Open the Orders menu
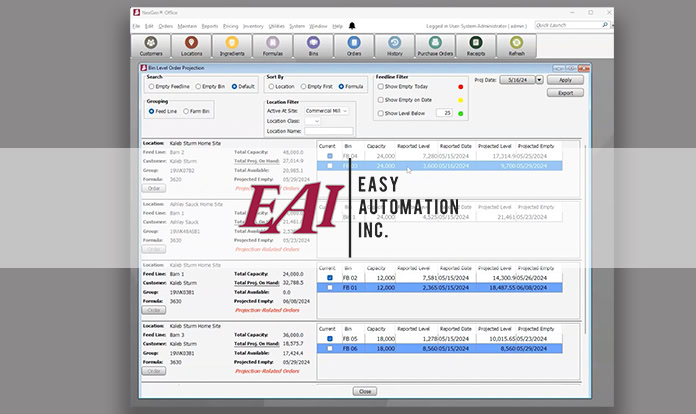This screenshot has height=414, width=696. [166, 26]
